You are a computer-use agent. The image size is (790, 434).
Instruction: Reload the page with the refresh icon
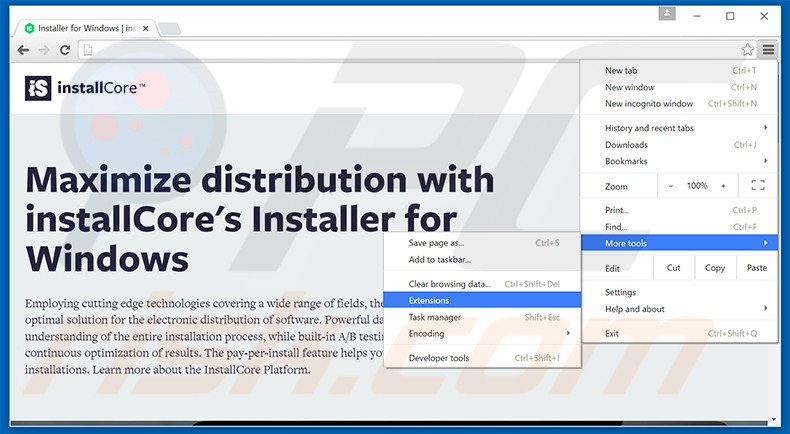(64, 50)
